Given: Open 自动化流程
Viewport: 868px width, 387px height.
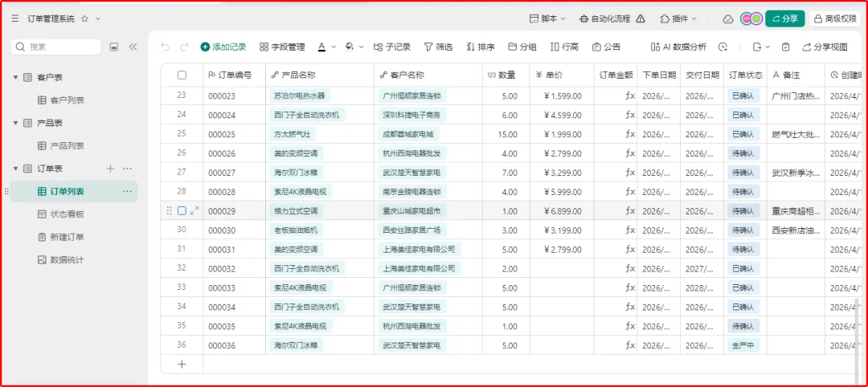Looking at the screenshot, I should click(x=604, y=18).
